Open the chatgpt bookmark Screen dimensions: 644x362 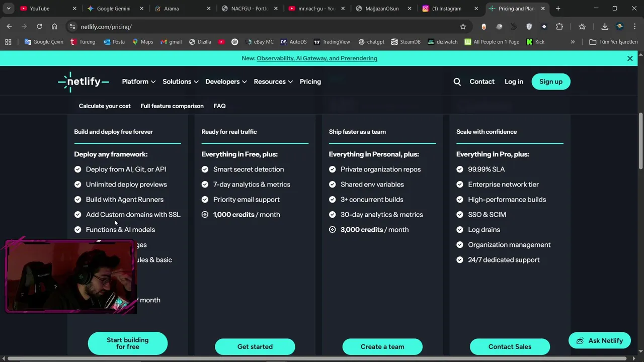[371, 42]
